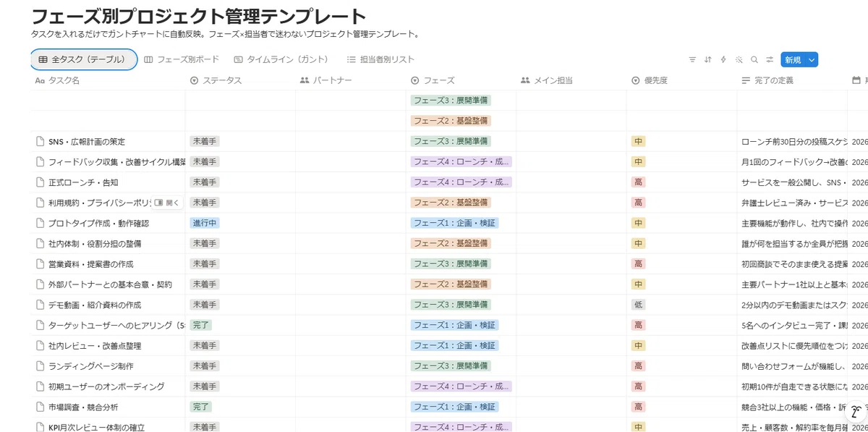
Task: Click 完了 status of ターゲットユーザーへのヒアリング
Action: tap(201, 325)
